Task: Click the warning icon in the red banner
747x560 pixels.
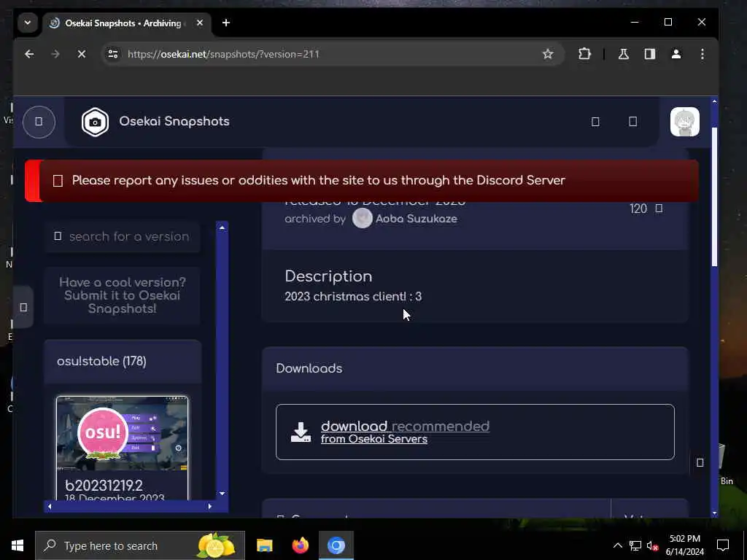Action: click(58, 181)
